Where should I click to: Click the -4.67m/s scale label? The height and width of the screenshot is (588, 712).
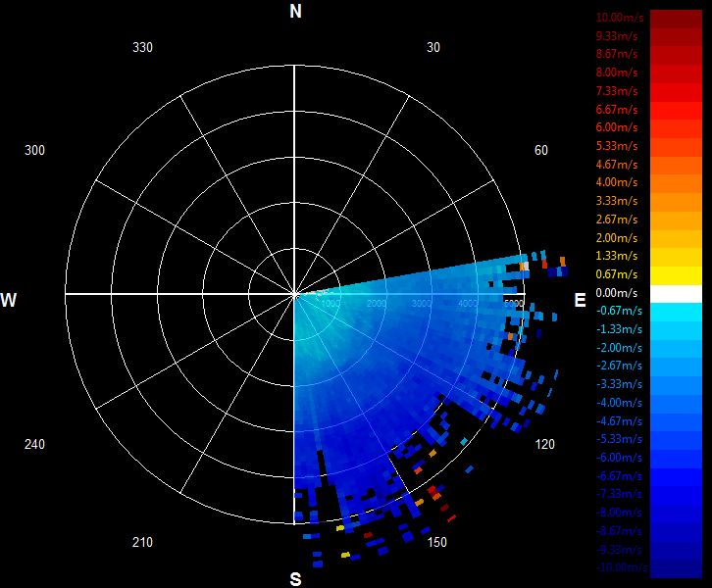pos(619,421)
